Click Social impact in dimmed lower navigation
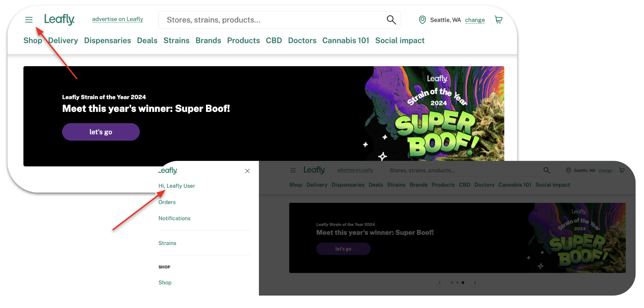Screen dimensions: 644x308 tap(552, 185)
